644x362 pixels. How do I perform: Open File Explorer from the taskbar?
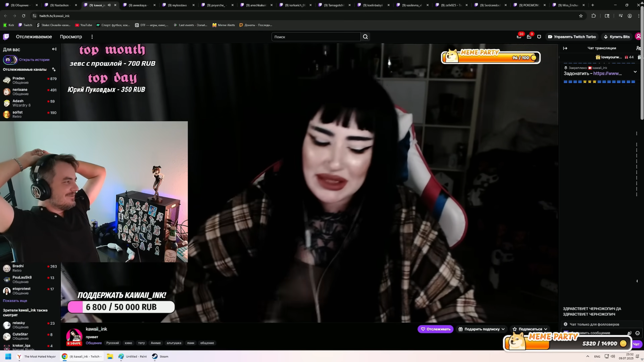[x=110, y=356]
